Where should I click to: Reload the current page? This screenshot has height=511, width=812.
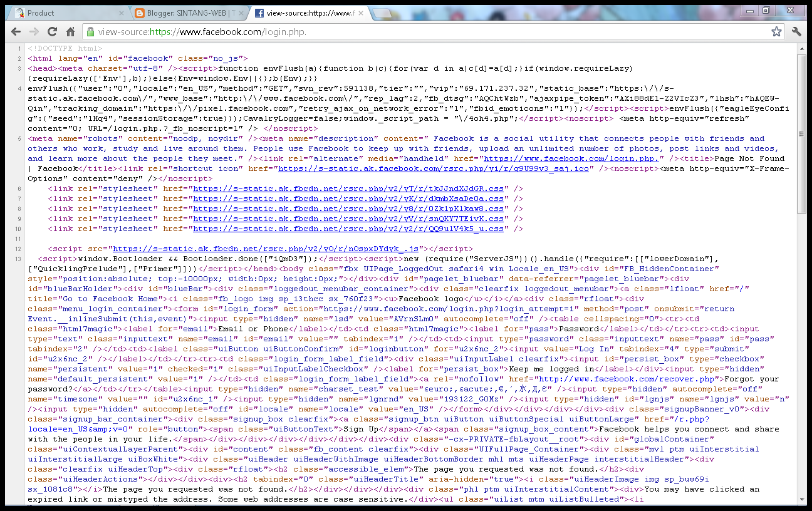pyautogui.click(x=53, y=32)
